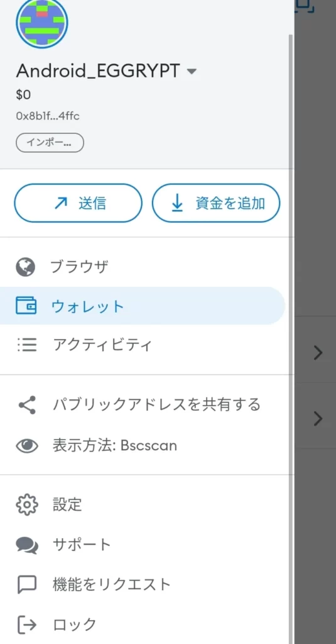Click the logout icon beside ロック
The image size is (336, 644).
(27, 625)
